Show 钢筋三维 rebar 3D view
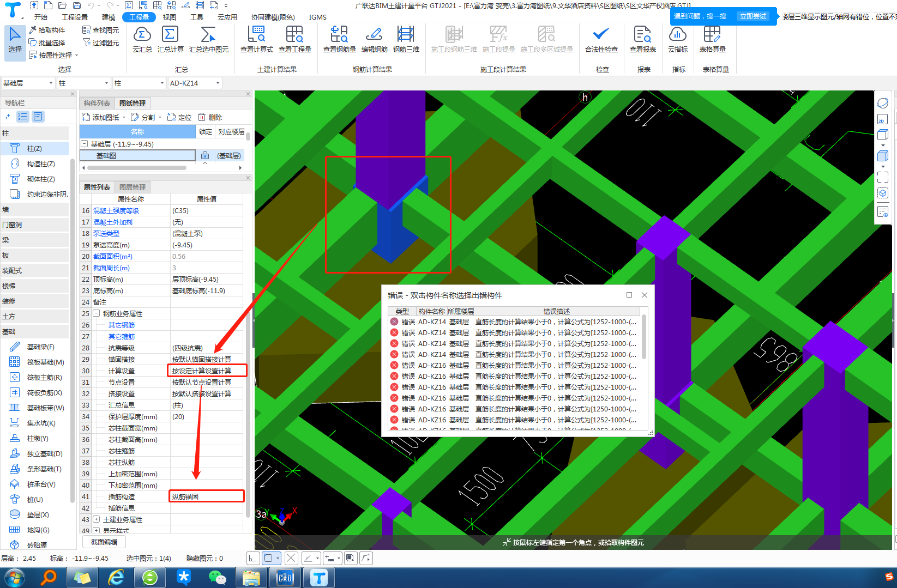The width and height of the screenshot is (897, 588). tap(406, 40)
